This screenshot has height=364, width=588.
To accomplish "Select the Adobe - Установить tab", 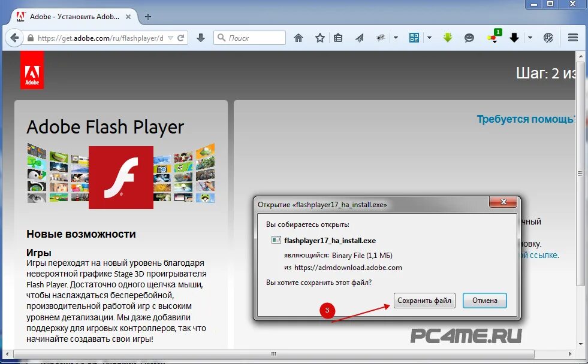I will (74, 17).
